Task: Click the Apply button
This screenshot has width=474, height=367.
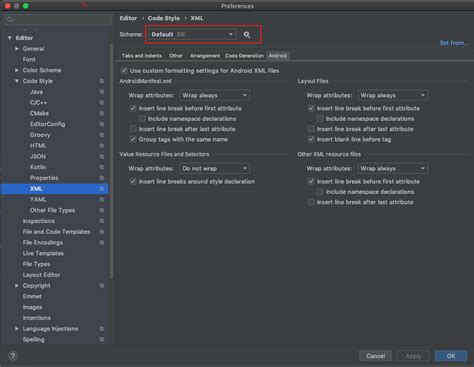Action: (x=413, y=356)
